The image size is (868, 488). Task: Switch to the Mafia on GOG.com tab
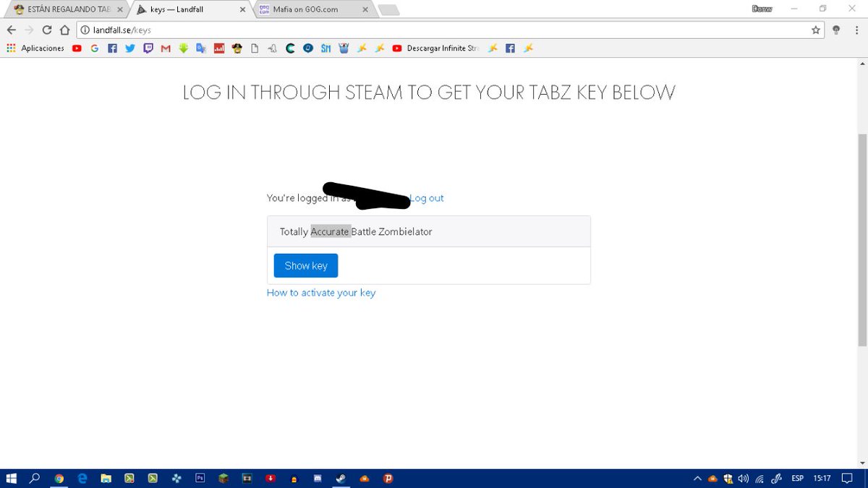tap(311, 9)
